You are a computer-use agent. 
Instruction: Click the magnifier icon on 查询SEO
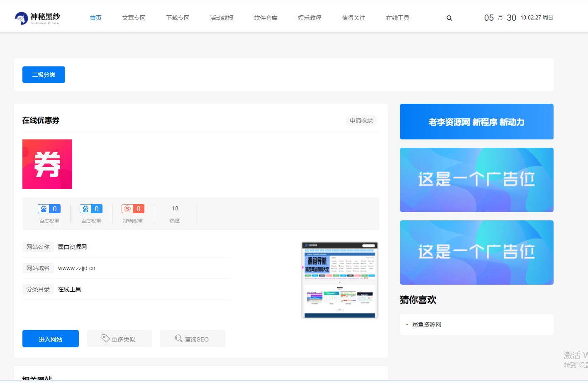[178, 339]
